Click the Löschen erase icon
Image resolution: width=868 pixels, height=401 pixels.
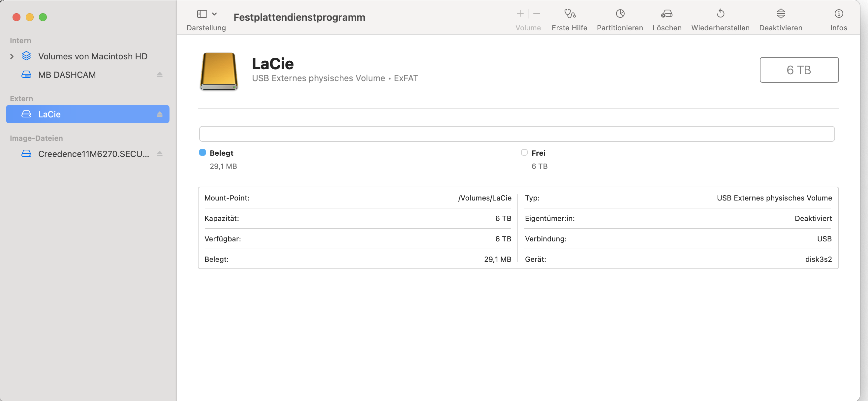(x=666, y=14)
